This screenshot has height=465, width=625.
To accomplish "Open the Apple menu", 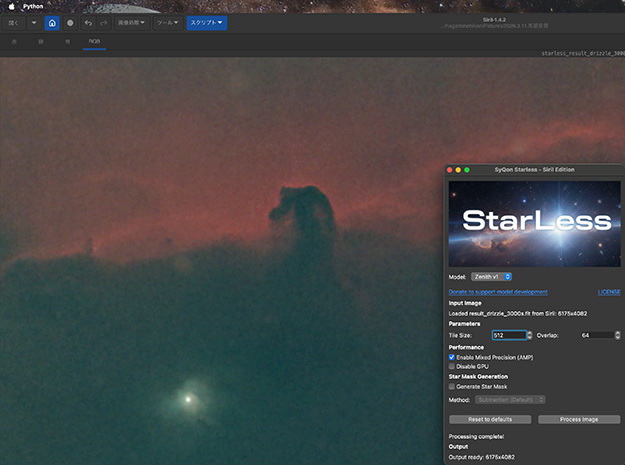I will [x=13, y=5].
